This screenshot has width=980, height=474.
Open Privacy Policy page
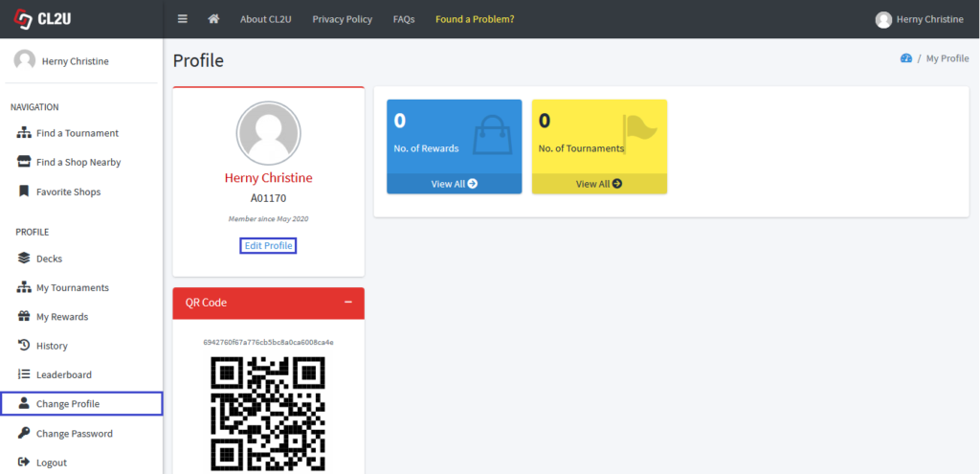click(x=343, y=19)
